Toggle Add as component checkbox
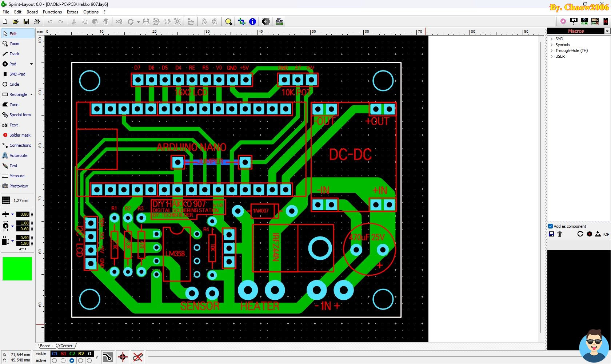Viewport: 611px width, 364px height. click(551, 226)
